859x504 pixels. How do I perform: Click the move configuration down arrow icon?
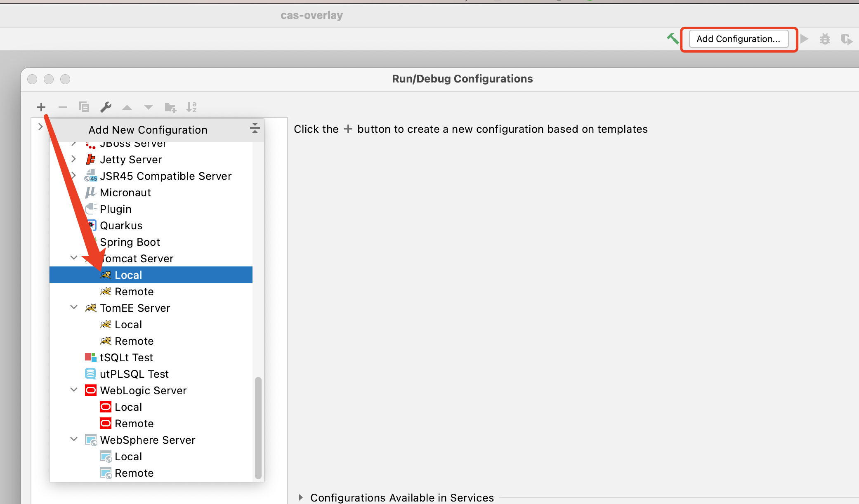(149, 107)
